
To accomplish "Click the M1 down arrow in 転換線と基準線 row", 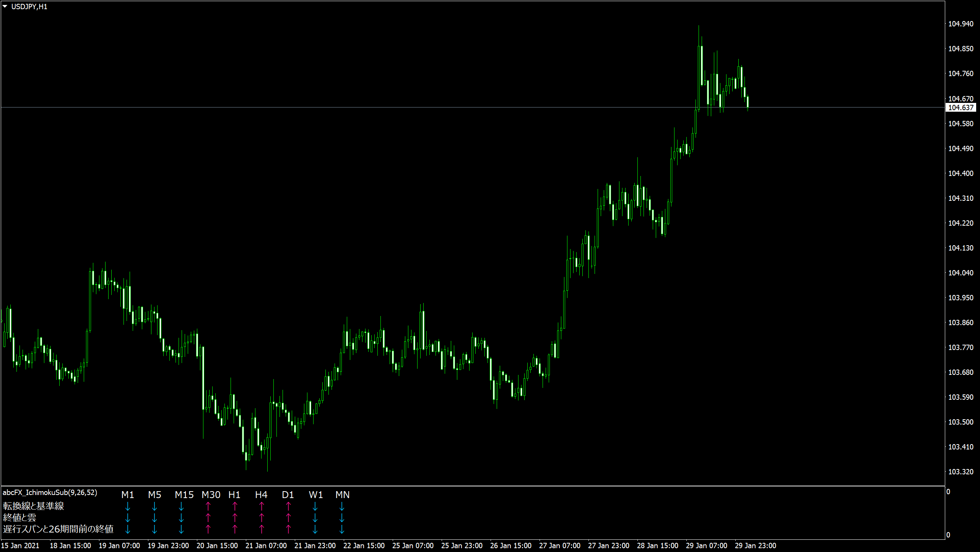I will pos(128,506).
